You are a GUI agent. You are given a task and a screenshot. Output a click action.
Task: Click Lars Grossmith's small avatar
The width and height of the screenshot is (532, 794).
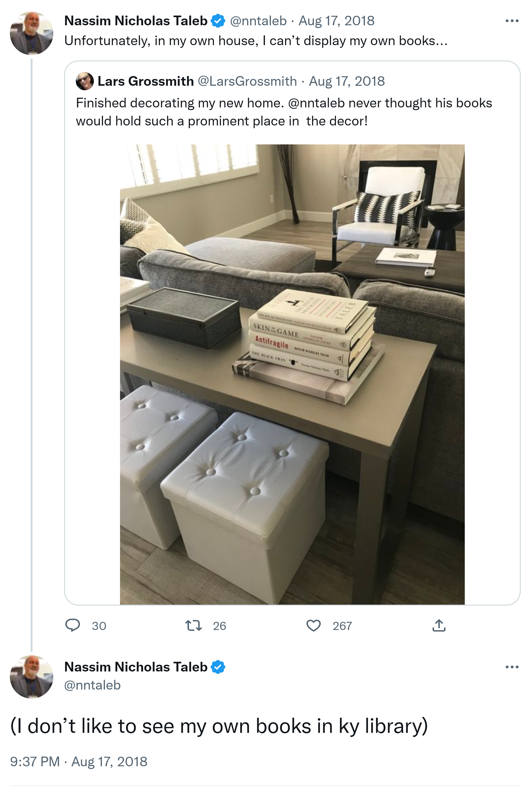click(85, 81)
